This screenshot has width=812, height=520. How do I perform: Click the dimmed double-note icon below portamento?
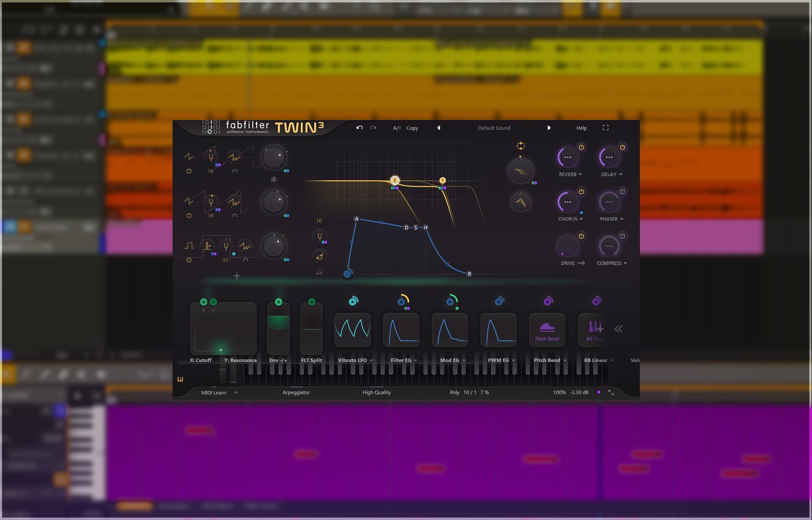[319, 272]
